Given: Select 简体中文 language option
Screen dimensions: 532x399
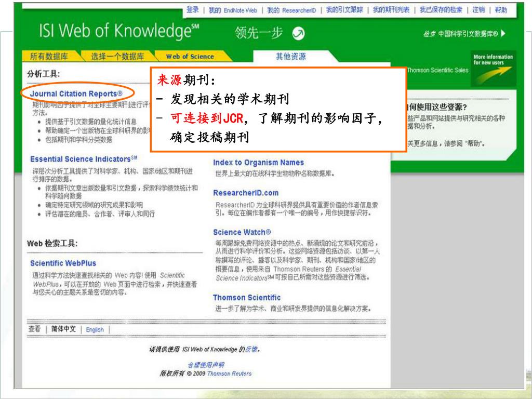Looking at the screenshot, I should 63,329.
